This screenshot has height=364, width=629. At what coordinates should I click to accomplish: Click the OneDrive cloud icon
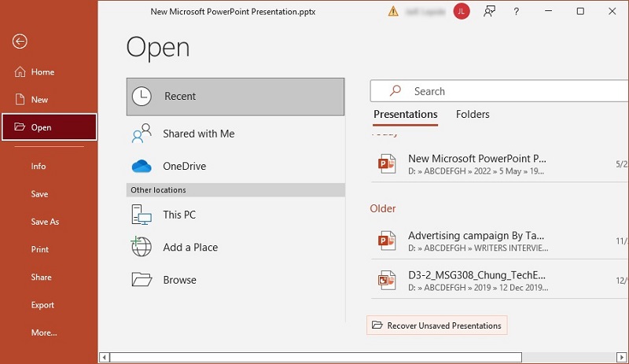tap(142, 166)
